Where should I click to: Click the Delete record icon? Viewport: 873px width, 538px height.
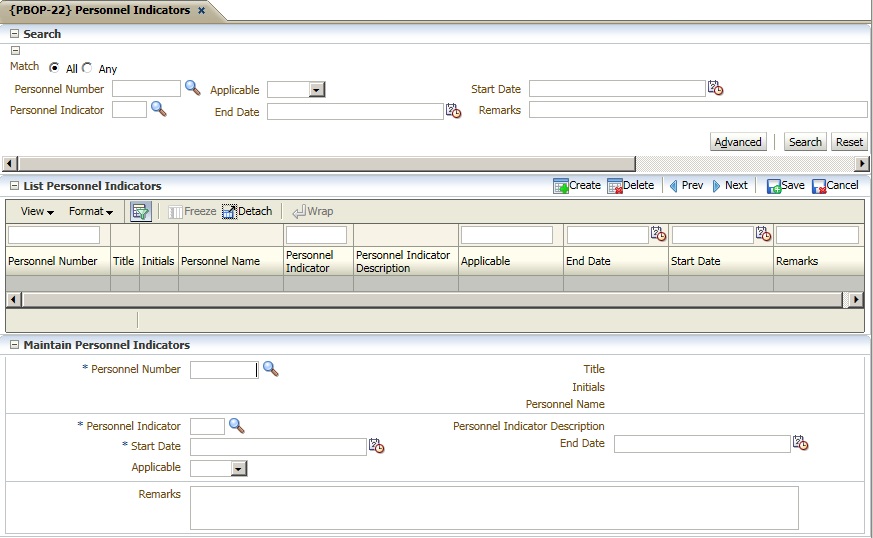click(x=630, y=185)
